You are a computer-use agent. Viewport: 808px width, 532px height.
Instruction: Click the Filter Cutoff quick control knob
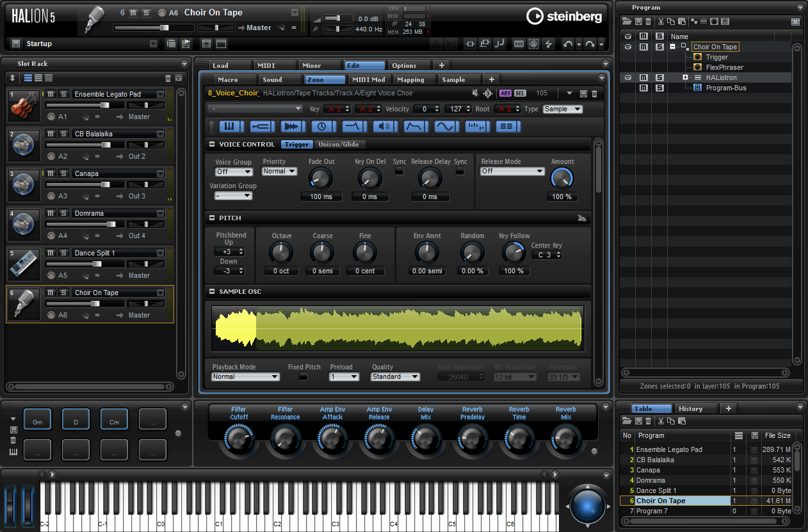(x=238, y=438)
